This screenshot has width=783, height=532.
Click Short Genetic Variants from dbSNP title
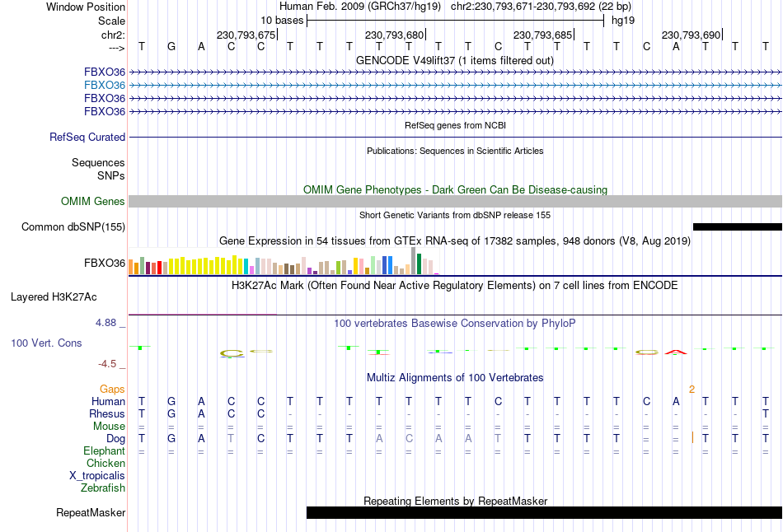[x=455, y=215]
